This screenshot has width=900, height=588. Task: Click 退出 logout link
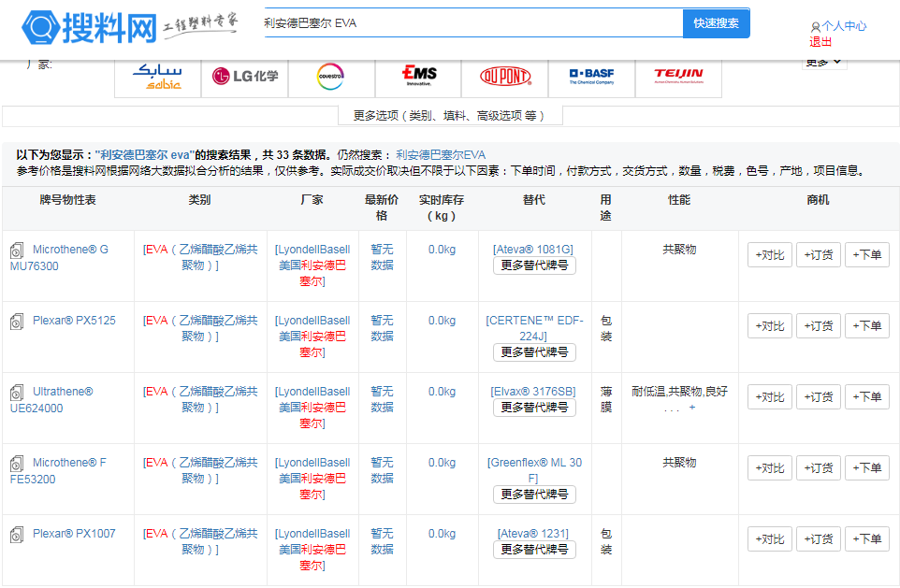[x=820, y=42]
